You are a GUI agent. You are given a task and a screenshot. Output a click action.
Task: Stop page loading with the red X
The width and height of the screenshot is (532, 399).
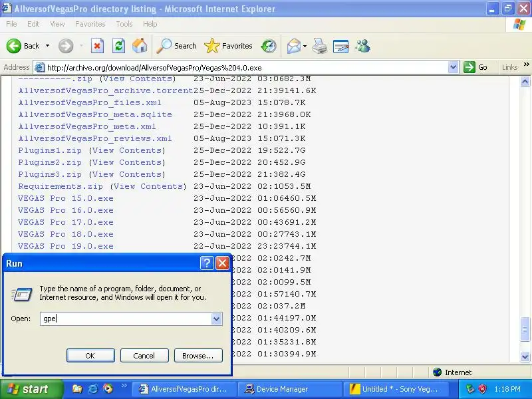pyautogui.click(x=97, y=46)
